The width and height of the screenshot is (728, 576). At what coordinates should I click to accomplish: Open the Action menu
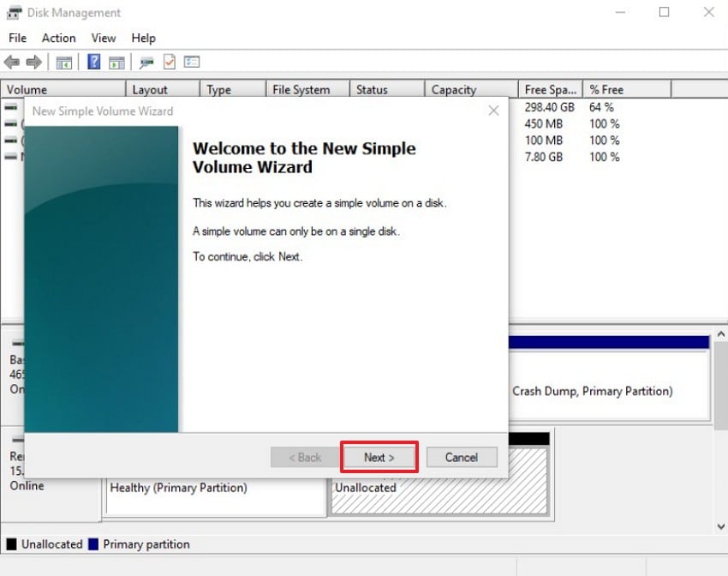(58, 38)
